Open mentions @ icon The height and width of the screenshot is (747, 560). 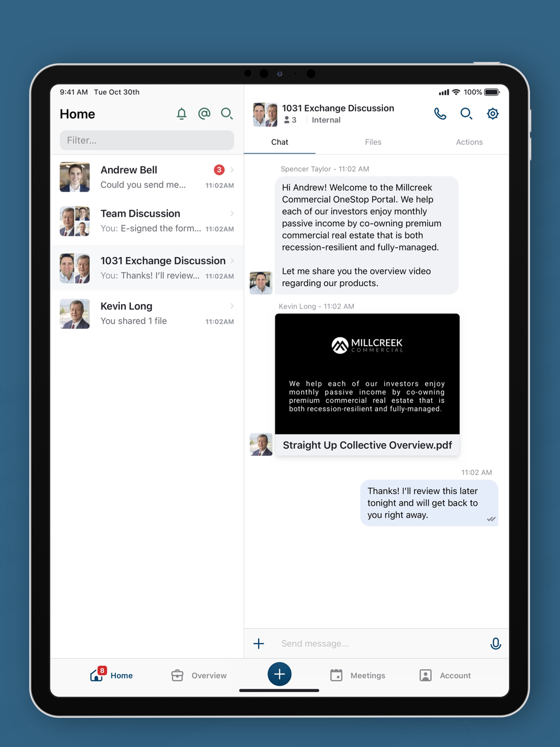(204, 114)
